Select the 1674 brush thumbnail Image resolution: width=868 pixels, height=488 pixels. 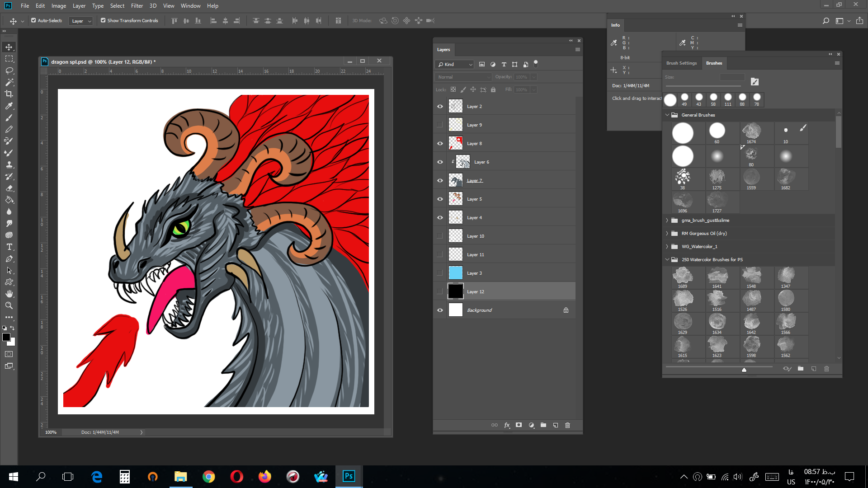click(751, 133)
